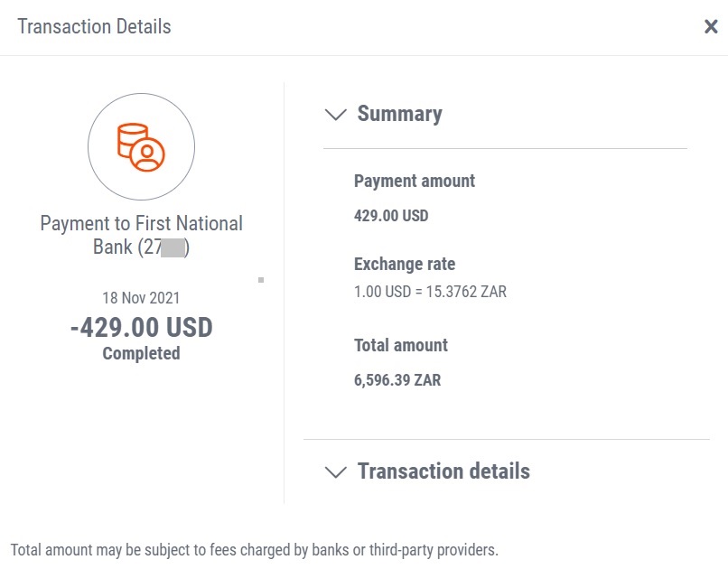Click the Completed status label
728x569 pixels.
(x=141, y=354)
